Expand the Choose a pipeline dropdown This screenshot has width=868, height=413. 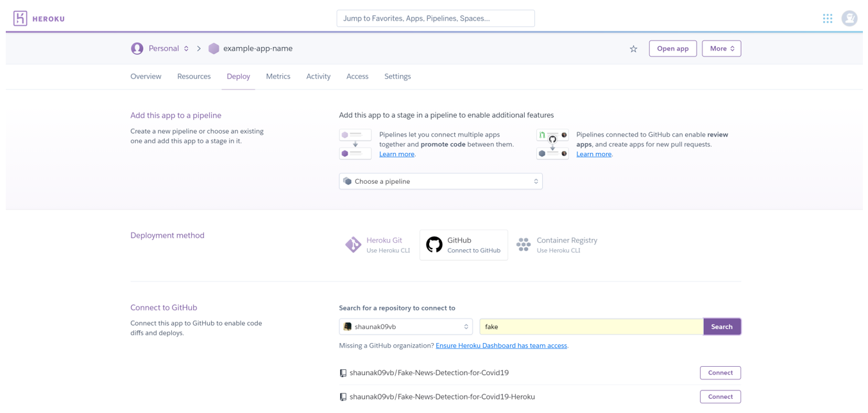[x=440, y=182]
